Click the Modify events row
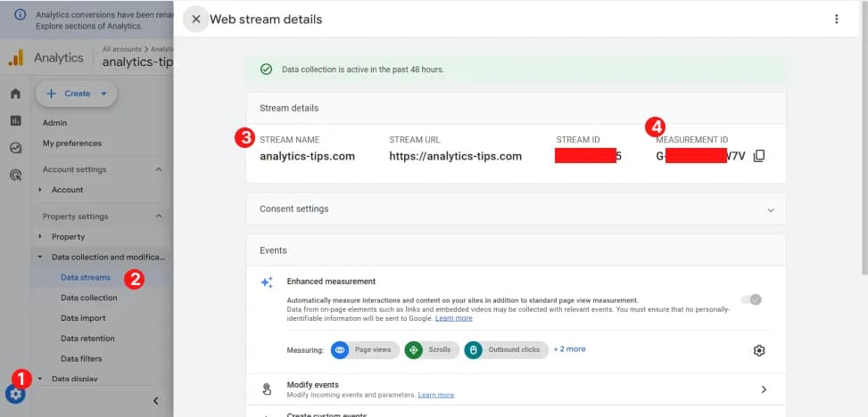The width and height of the screenshot is (868, 417). click(x=516, y=389)
